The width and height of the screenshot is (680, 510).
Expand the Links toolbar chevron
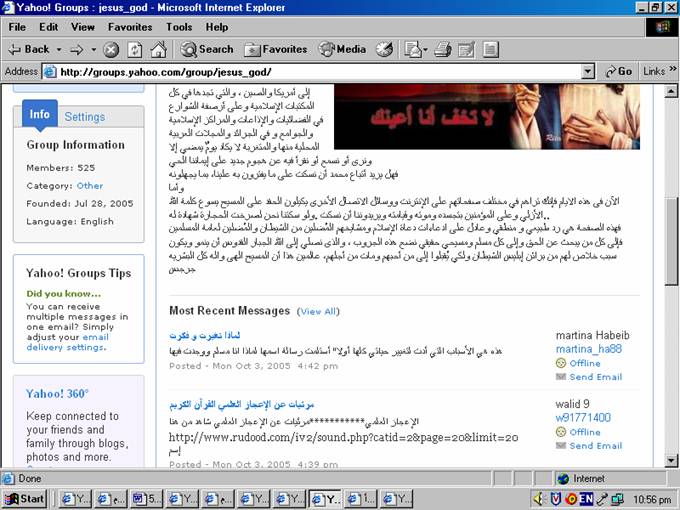pos(673,69)
